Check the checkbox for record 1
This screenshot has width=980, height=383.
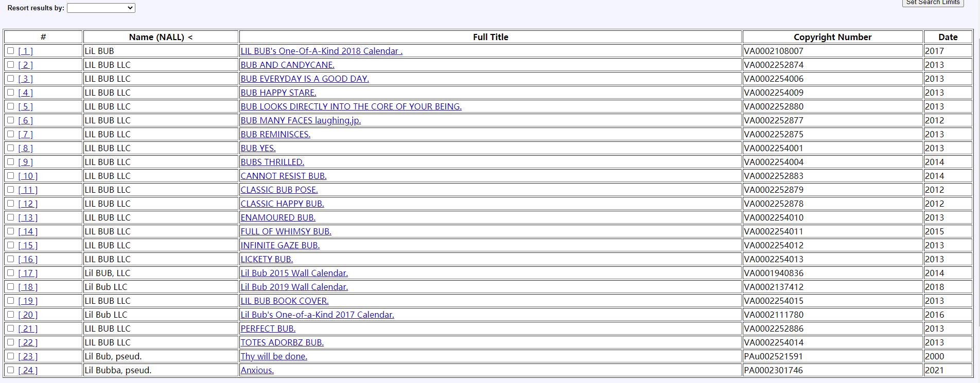[x=10, y=51]
